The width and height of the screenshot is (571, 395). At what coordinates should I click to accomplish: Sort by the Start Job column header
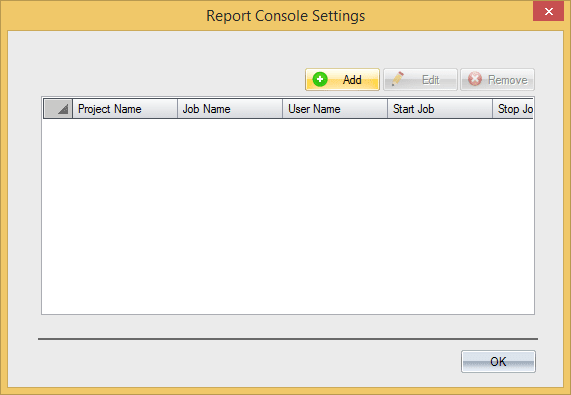point(440,109)
